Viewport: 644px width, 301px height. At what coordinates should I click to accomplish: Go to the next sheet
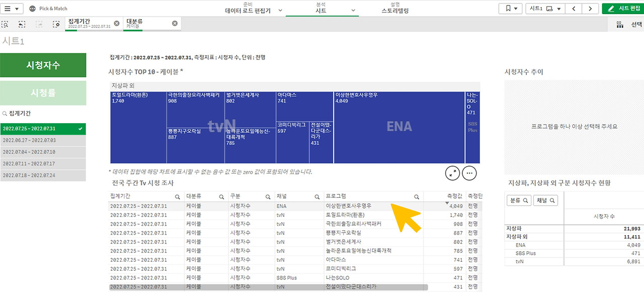[x=589, y=9]
